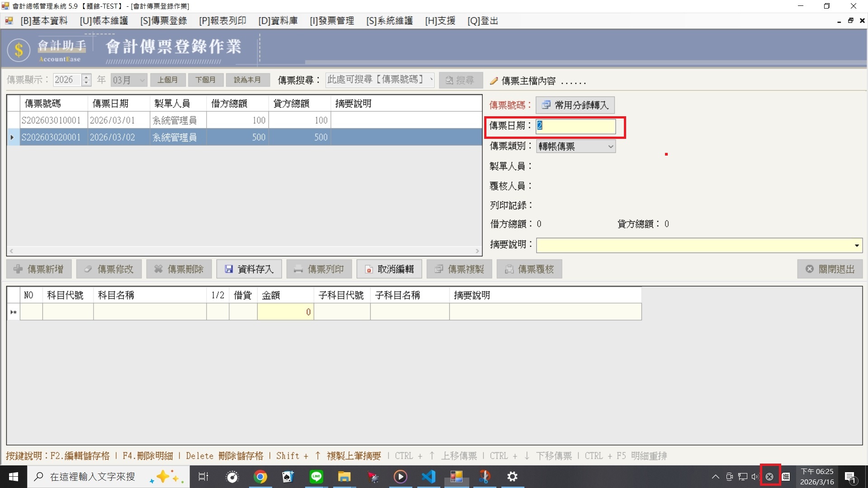
Task: Click the 設為本月 button
Action: click(247, 80)
